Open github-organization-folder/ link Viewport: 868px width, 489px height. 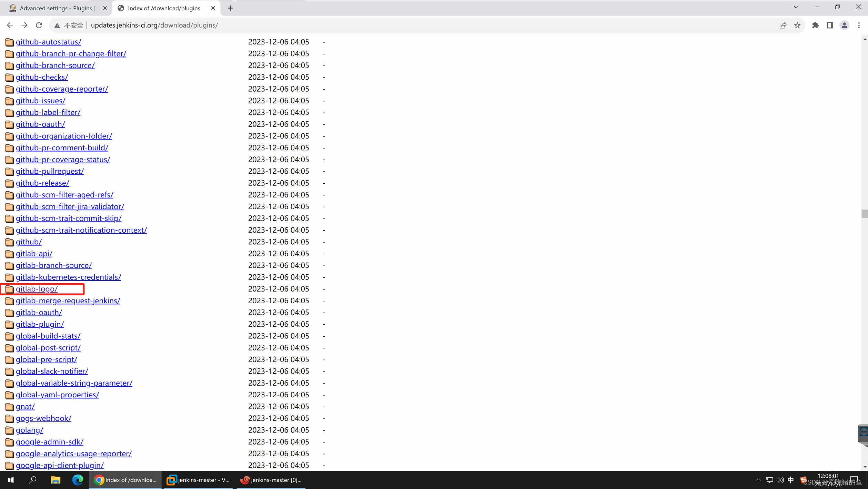tap(64, 136)
